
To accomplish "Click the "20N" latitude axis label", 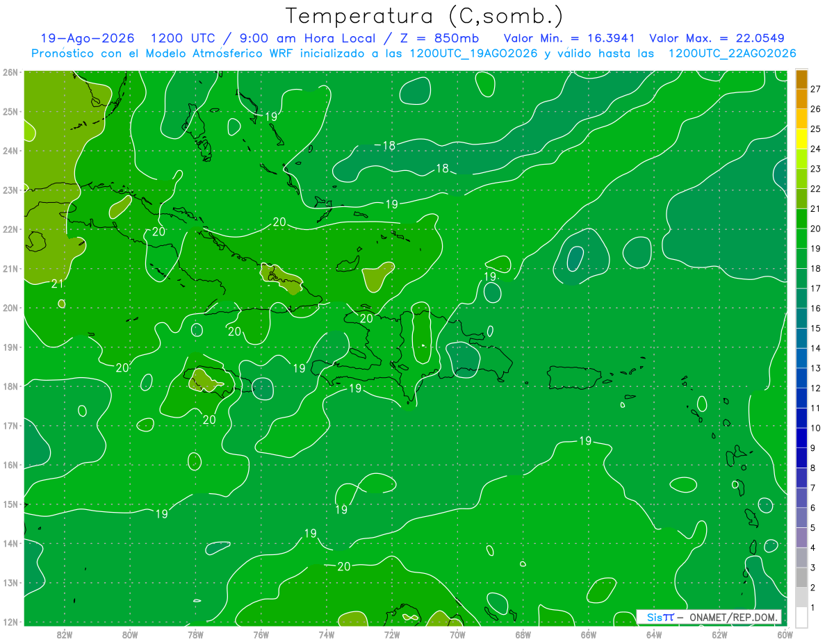I will coord(10,307).
